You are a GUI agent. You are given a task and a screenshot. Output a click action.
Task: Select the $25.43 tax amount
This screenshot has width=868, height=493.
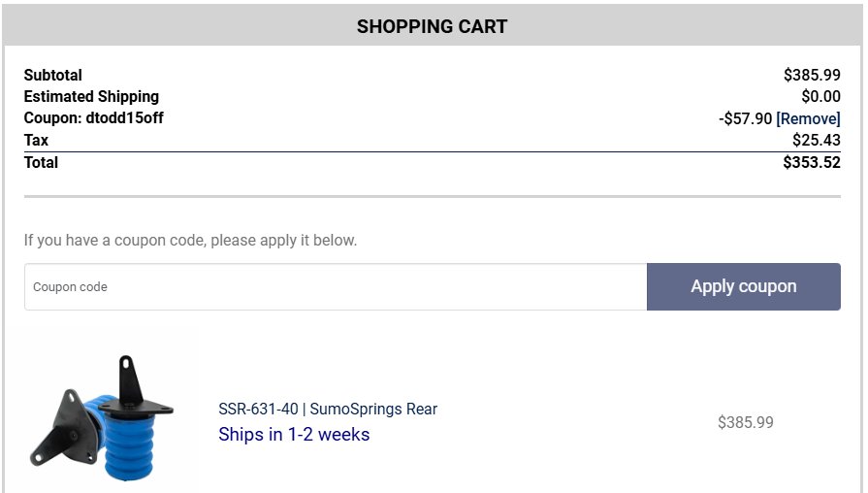click(817, 140)
